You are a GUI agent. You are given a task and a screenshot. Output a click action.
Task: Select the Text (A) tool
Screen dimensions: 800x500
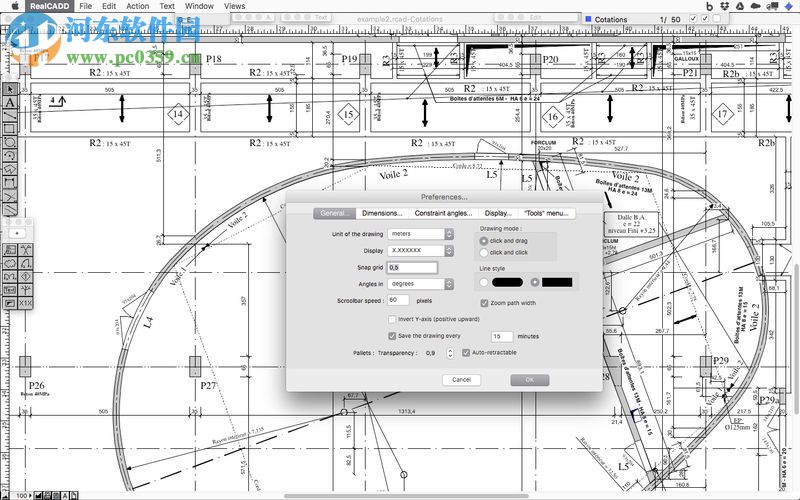10,103
